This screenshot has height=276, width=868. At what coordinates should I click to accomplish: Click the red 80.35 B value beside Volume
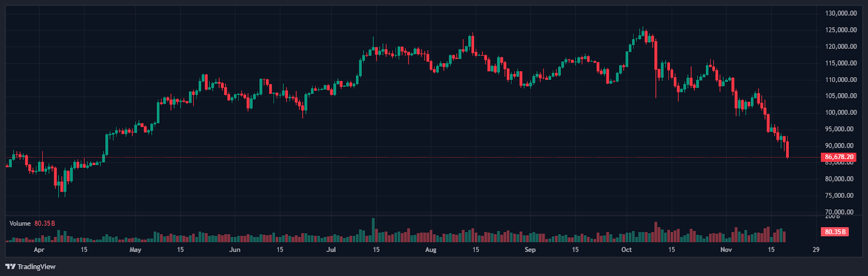44,223
